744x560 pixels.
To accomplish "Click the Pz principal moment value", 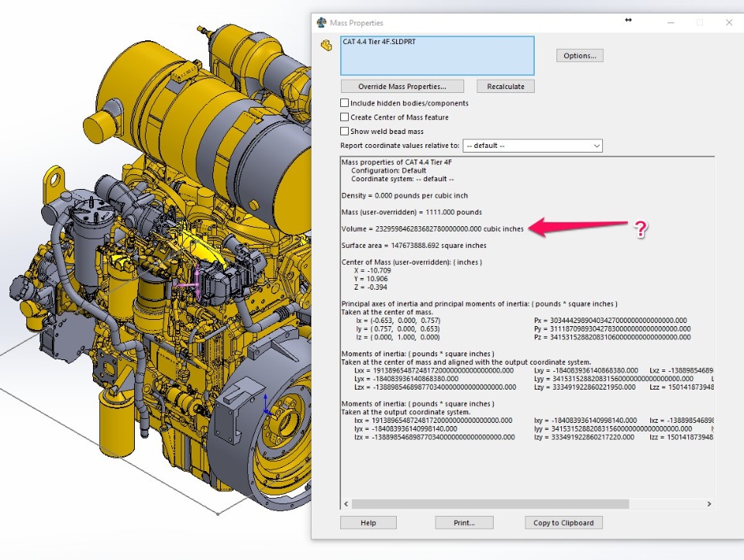I will pos(612,337).
